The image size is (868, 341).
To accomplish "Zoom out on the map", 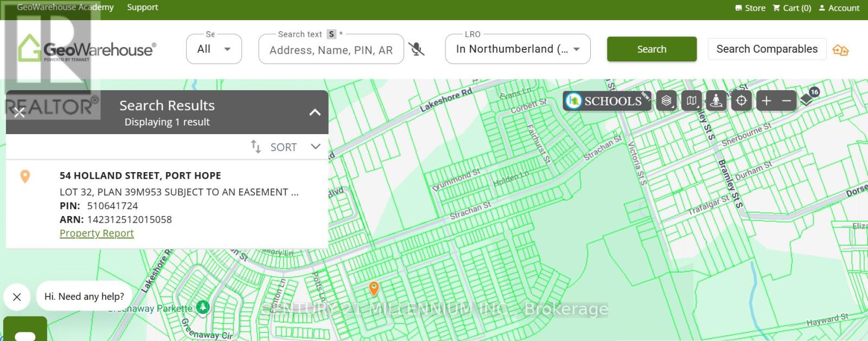I will coord(786,101).
